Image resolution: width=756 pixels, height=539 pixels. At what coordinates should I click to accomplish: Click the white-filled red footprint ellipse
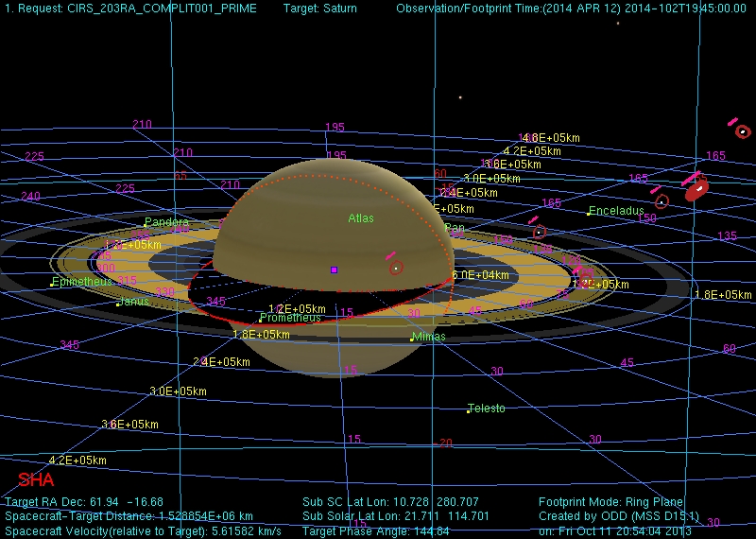click(x=696, y=190)
